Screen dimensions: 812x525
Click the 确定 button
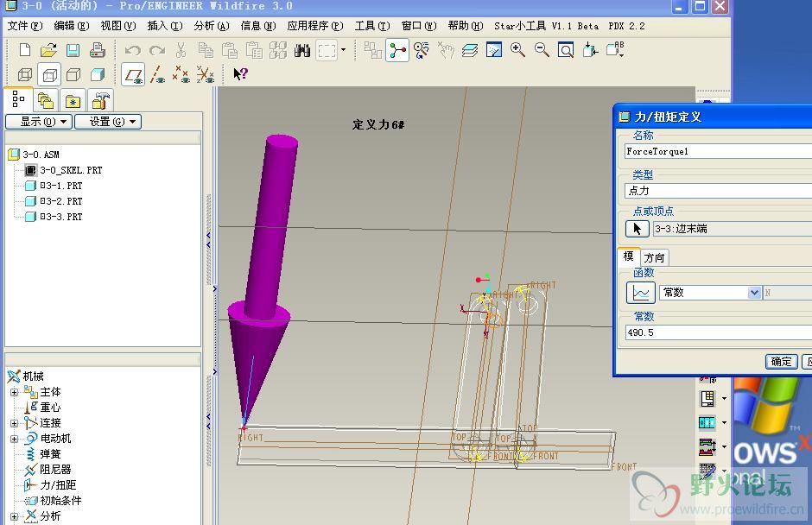click(x=782, y=362)
